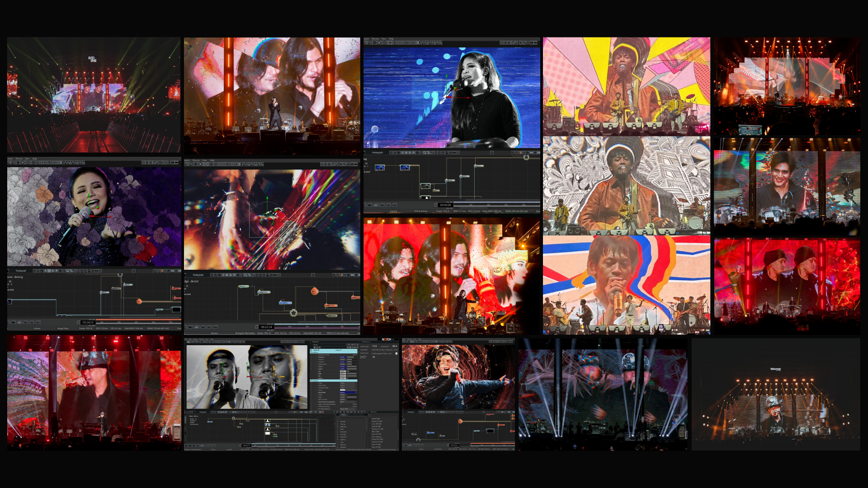868x488 pixels.
Task: Click magnifier zoom icon above edge detect viewport
Action: 344,164
